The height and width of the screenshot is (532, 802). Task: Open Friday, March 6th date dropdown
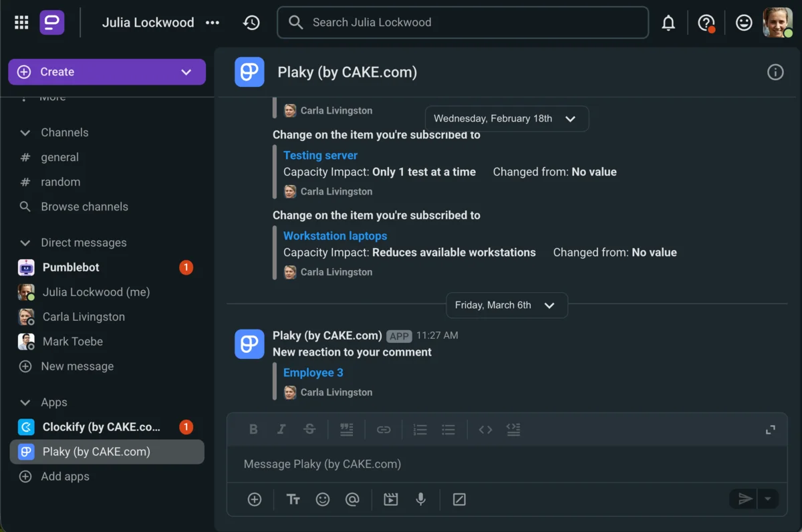pyautogui.click(x=507, y=305)
